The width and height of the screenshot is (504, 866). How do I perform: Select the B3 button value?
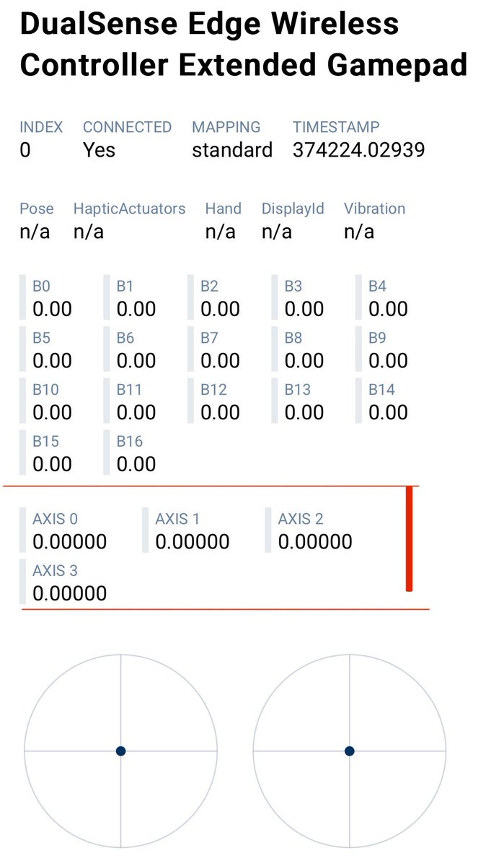pyautogui.click(x=304, y=309)
